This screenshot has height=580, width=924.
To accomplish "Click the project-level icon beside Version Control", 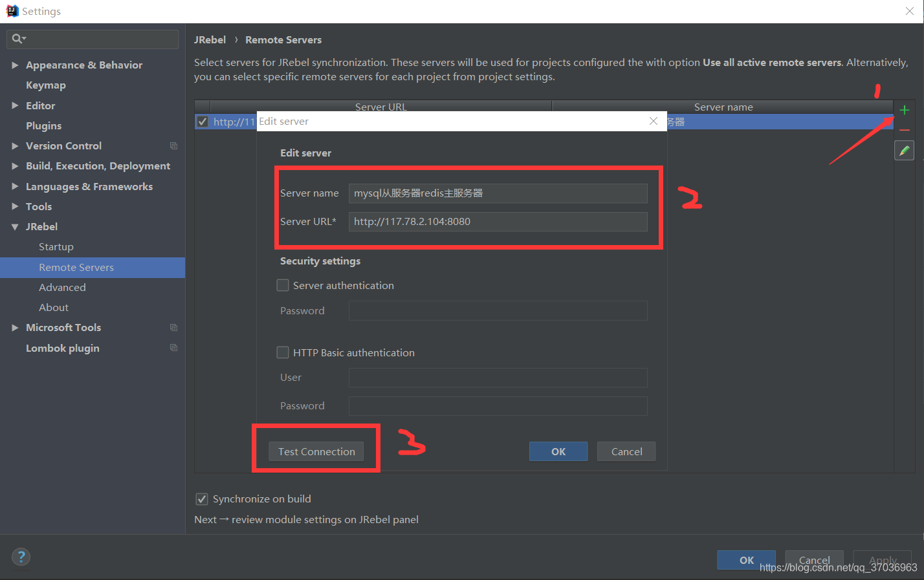I will (173, 145).
